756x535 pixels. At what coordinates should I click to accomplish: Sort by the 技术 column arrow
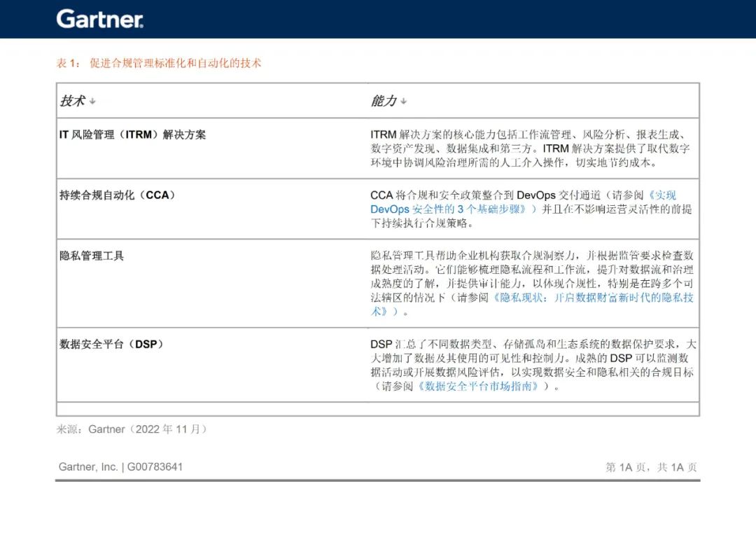click(x=92, y=102)
